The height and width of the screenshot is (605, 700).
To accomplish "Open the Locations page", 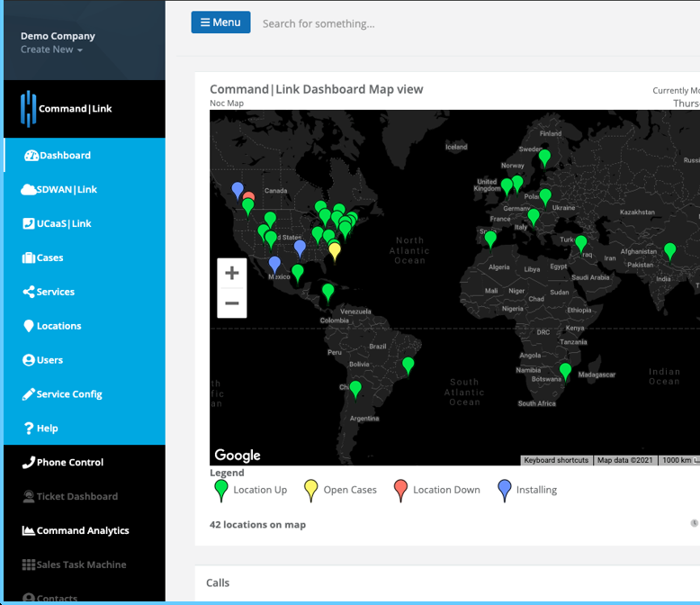I will pos(85,326).
